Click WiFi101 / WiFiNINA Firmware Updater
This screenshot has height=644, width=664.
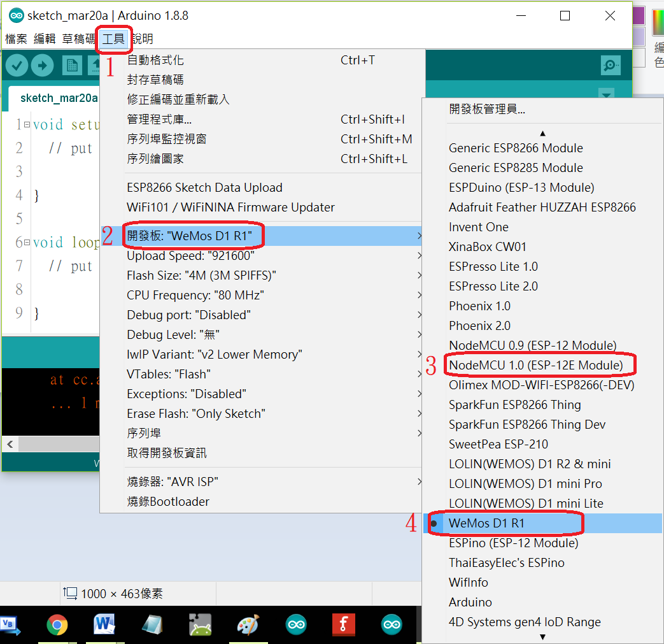(x=261, y=207)
